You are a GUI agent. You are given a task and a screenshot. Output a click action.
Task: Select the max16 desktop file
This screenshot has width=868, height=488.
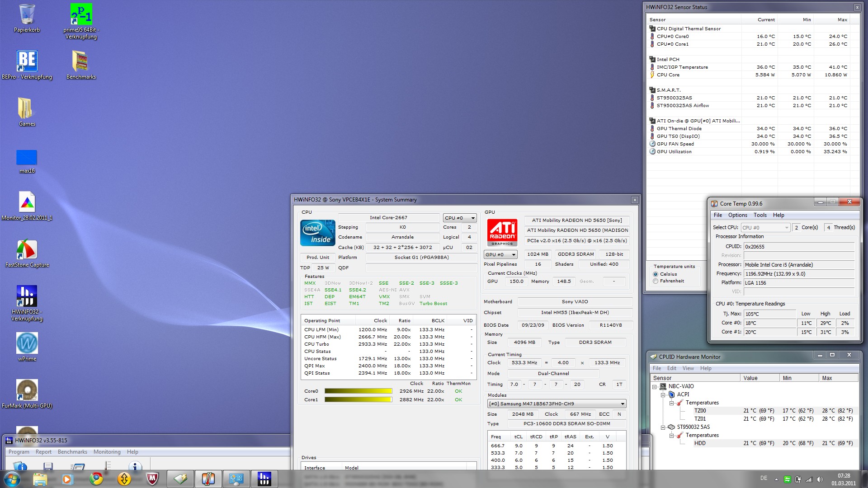(x=27, y=162)
